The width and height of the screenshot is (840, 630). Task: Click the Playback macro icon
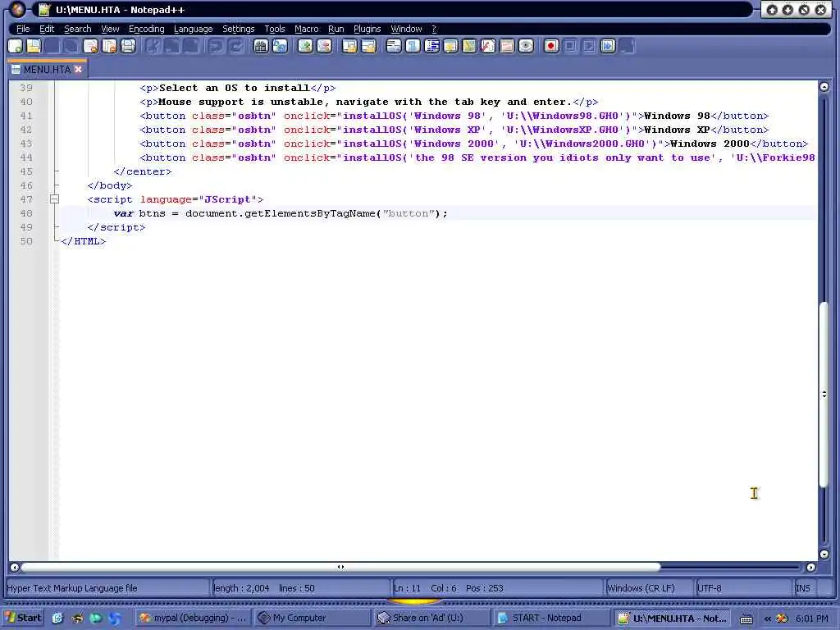[589, 46]
